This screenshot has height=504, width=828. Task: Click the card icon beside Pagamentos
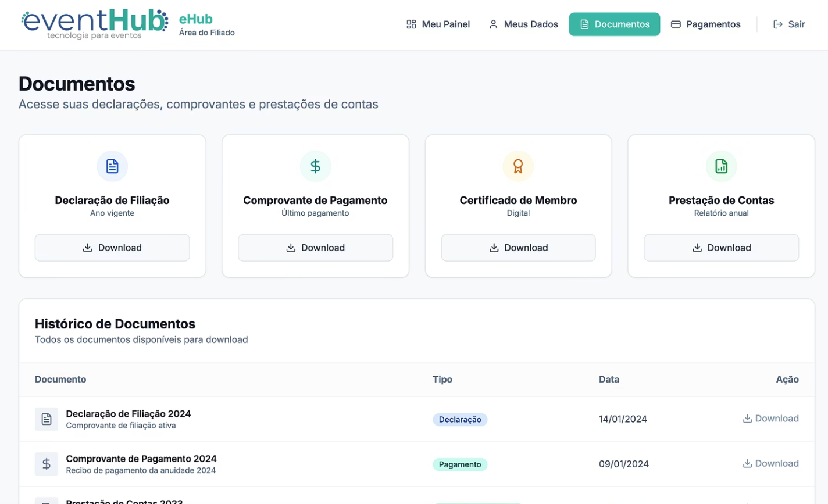675,24
